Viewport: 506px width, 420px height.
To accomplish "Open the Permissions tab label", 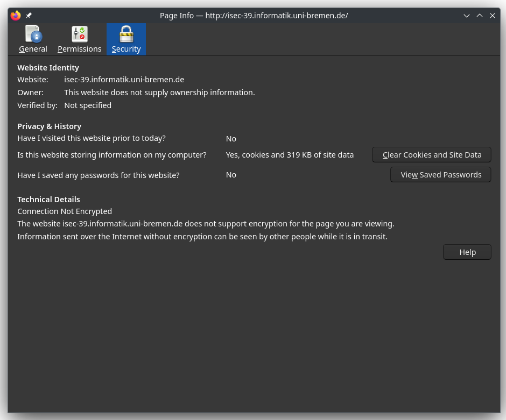I will (x=80, y=49).
